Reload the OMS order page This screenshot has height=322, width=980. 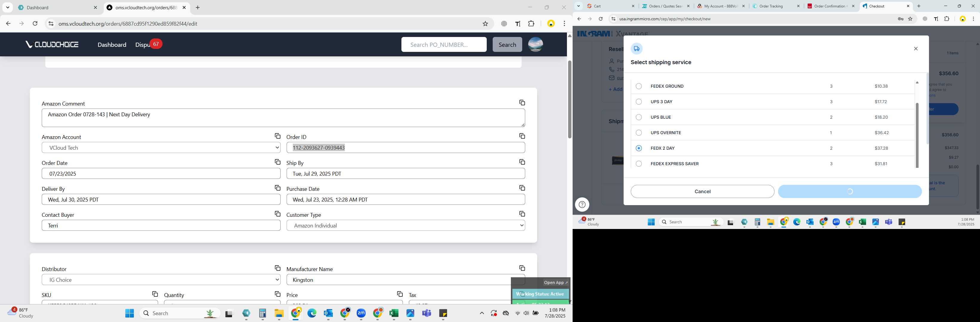pyautogui.click(x=35, y=24)
